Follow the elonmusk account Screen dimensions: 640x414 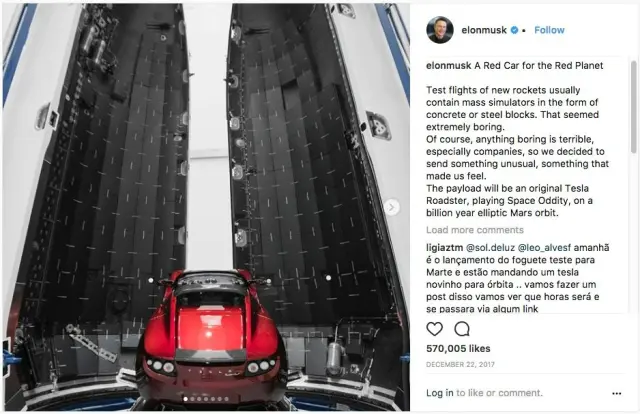[x=549, y=30]
